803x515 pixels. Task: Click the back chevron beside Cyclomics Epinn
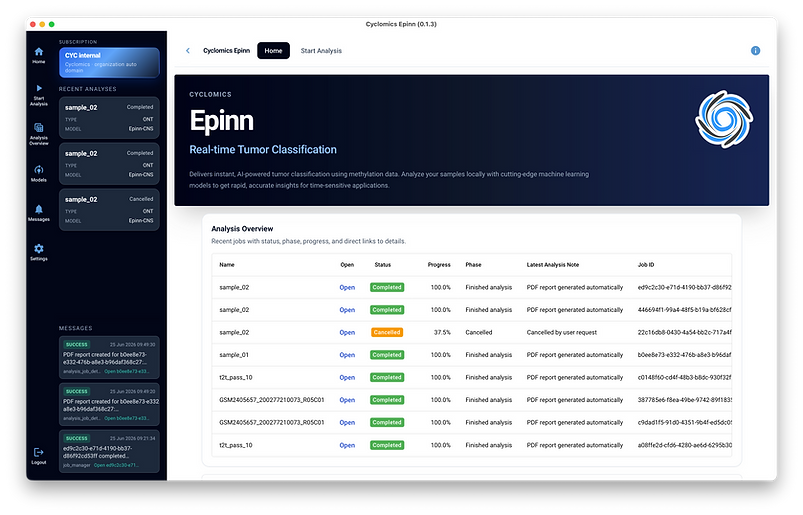[188, 51]
